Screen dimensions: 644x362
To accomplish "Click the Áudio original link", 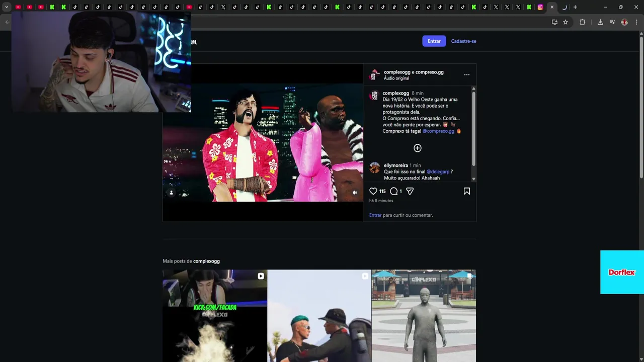I will pos(396,78).
